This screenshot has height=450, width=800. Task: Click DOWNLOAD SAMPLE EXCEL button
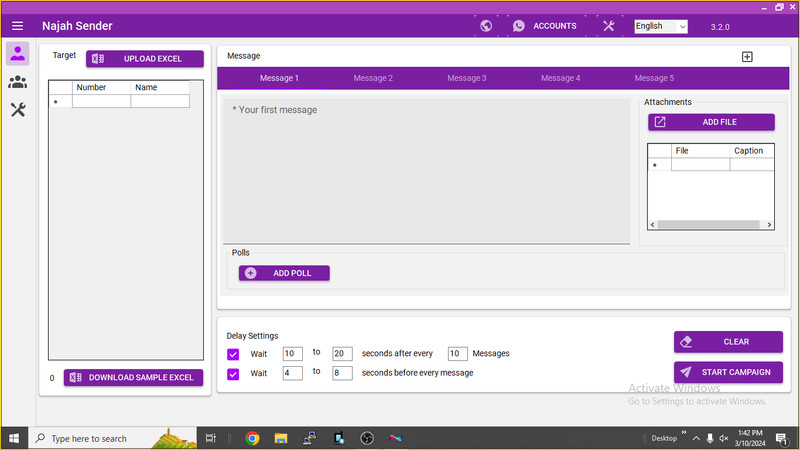[x=133, y=378]
